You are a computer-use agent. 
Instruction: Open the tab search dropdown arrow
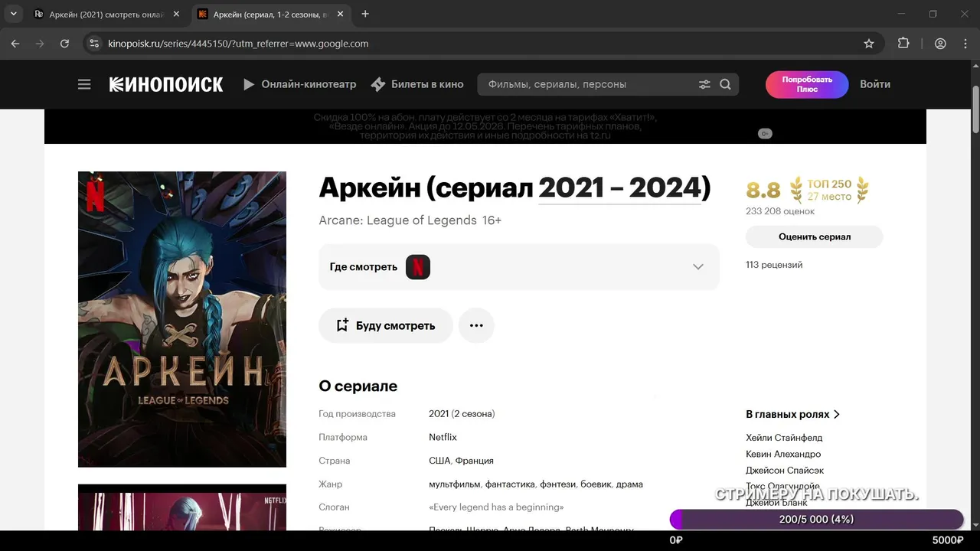pyautogui.click(x=13, y=14)
